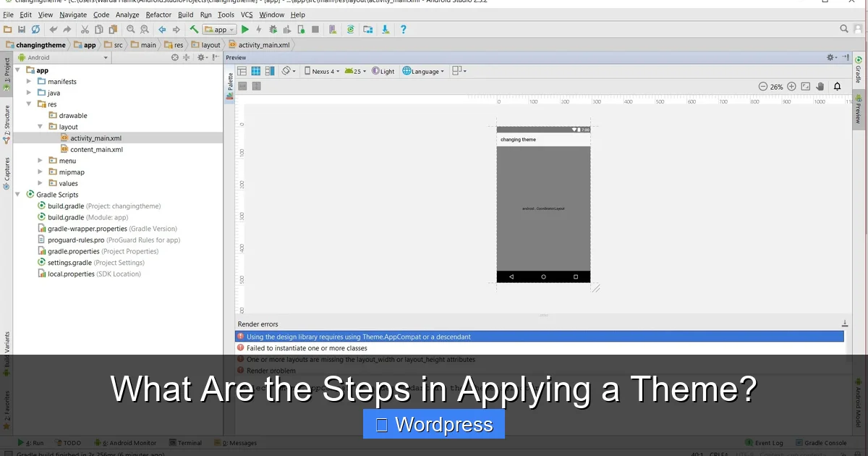The image size is (868, 456).
Task: Click the Wordpress link banner
Action: [433, 424]
